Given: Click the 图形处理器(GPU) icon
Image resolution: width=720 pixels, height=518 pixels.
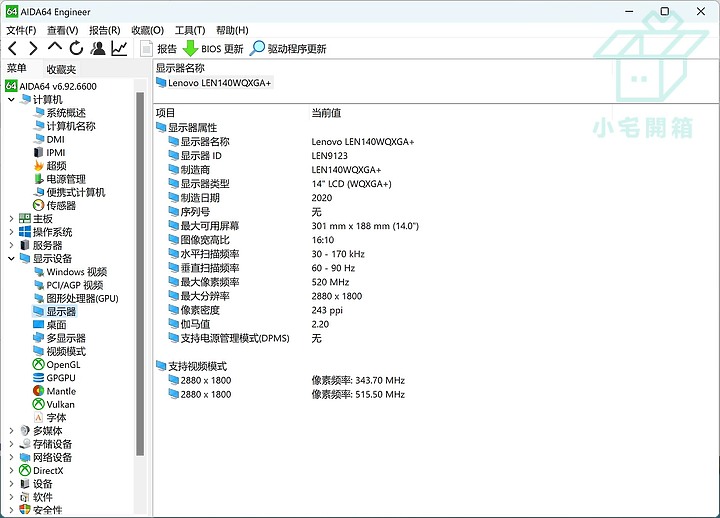Looking at the screenshot, I should [39, 299].
